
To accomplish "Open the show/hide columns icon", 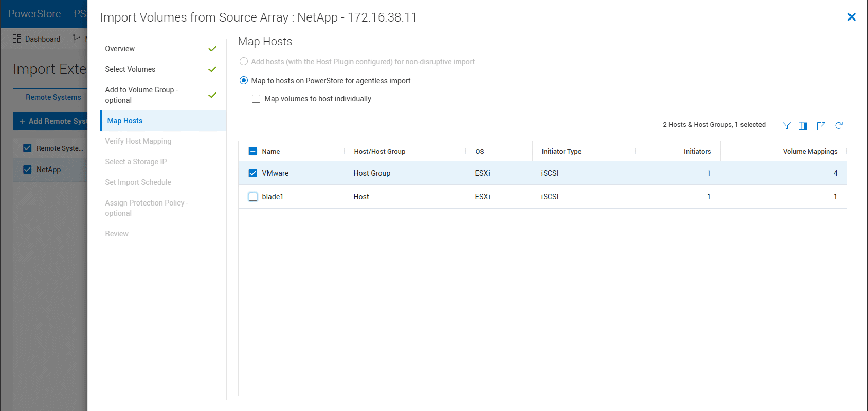I will pos(803,126).
